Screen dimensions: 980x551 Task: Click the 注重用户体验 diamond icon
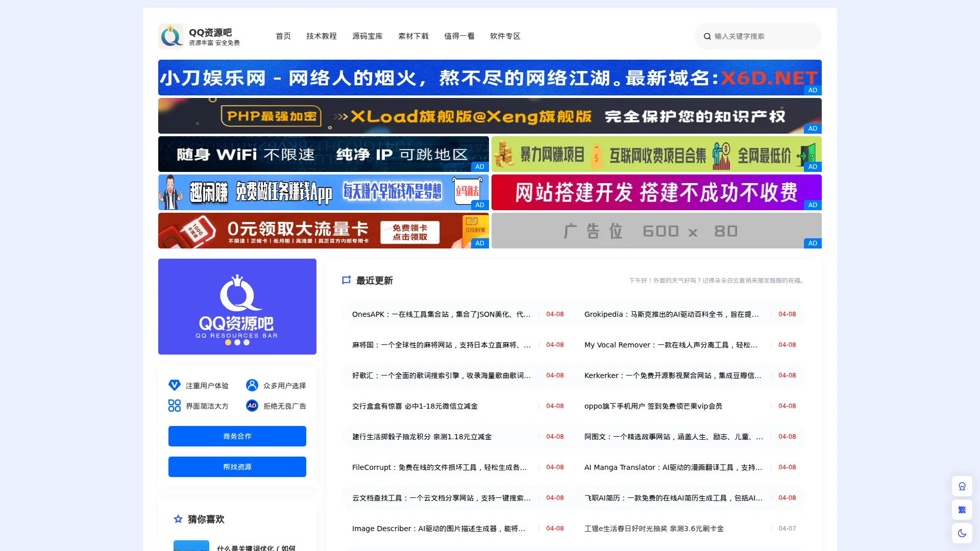[175, 385]
